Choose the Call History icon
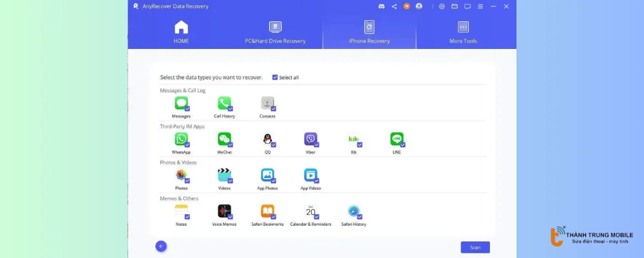This screenshot has height=258, width=644. coord(224,103)
